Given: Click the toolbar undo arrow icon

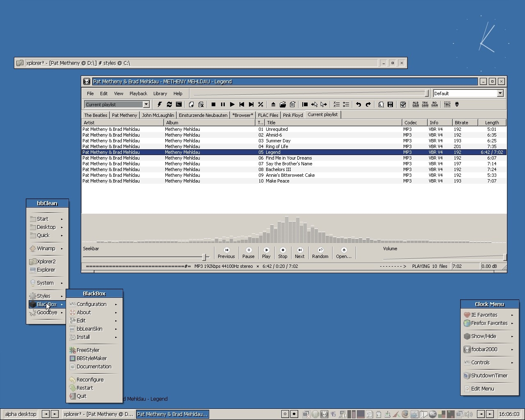Looking at the screenshot, I should point(358,105).
